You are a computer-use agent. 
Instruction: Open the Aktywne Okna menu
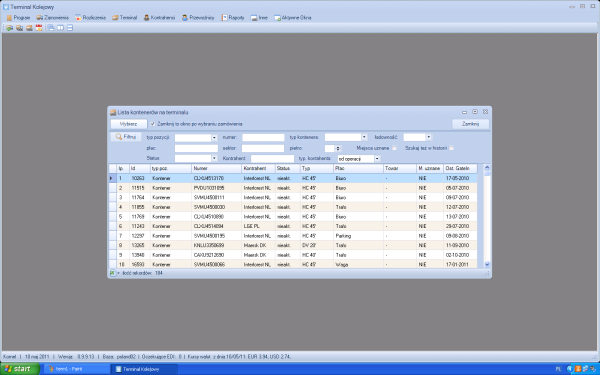click(293, 18)
